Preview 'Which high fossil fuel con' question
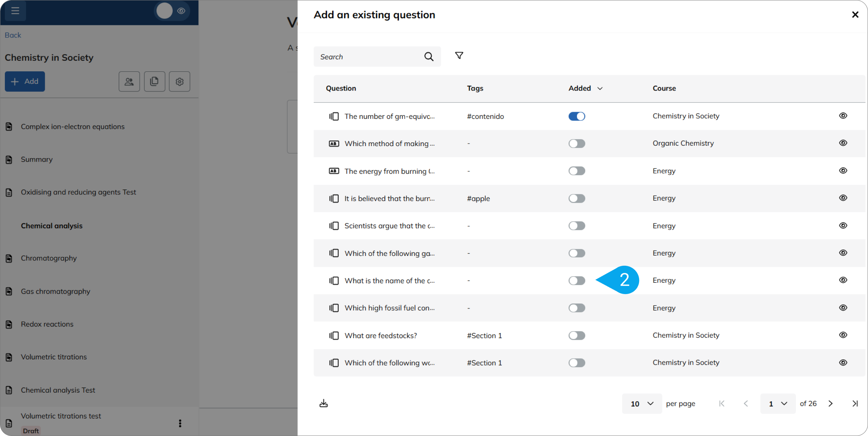This screenshot has width=868, height=436. tap(843, 308)
